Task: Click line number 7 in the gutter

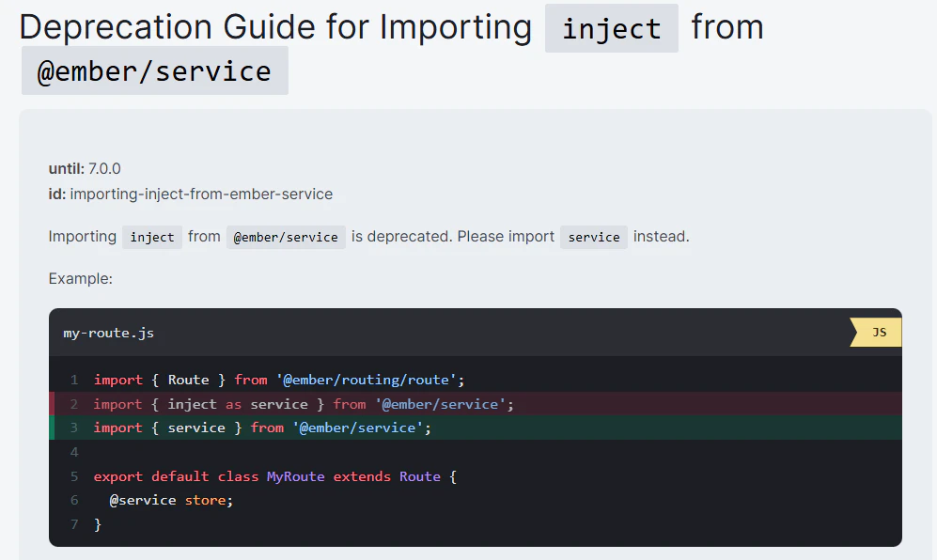Action: click(x=74, y=524)
